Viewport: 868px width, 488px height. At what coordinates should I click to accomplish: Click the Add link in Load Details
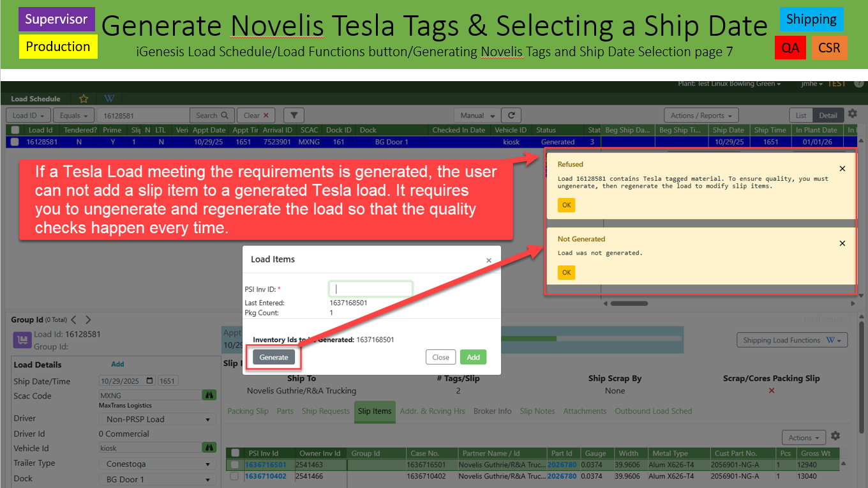point(117,364)
